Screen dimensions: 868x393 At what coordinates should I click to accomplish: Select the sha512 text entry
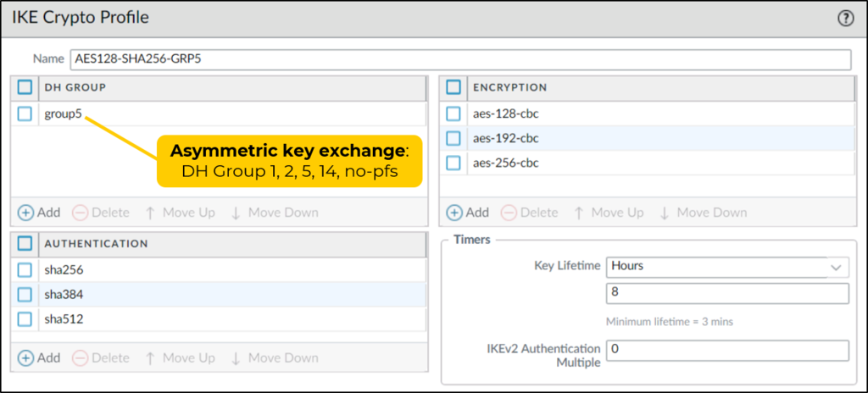64,318
